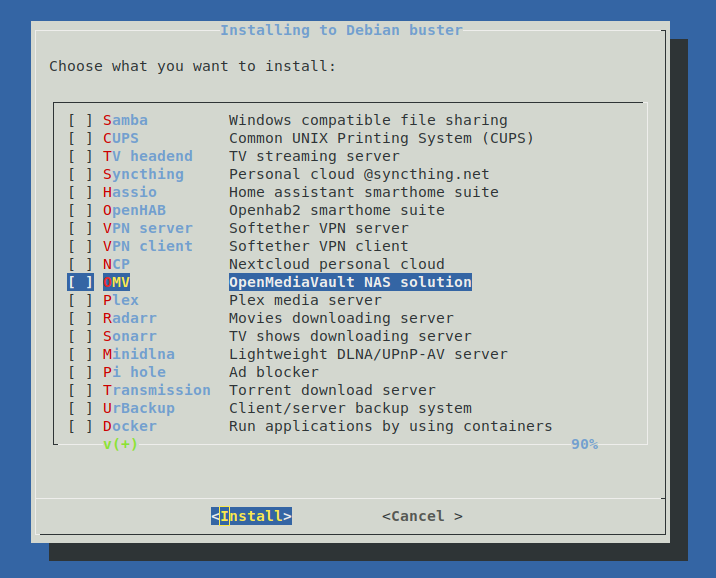This screenshot has width=716, height=578.
Task: Select the Sonarr entry name
Action: click(x=130, y=336)
